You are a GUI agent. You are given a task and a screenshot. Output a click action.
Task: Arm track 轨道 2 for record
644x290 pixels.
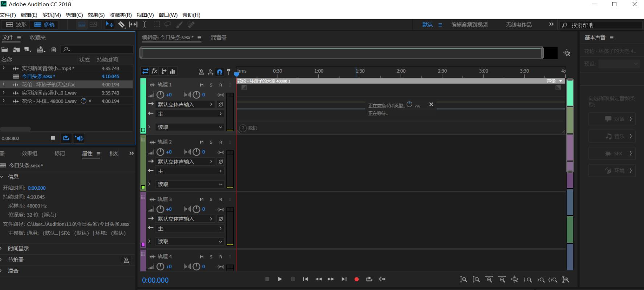tap(220, 142)
